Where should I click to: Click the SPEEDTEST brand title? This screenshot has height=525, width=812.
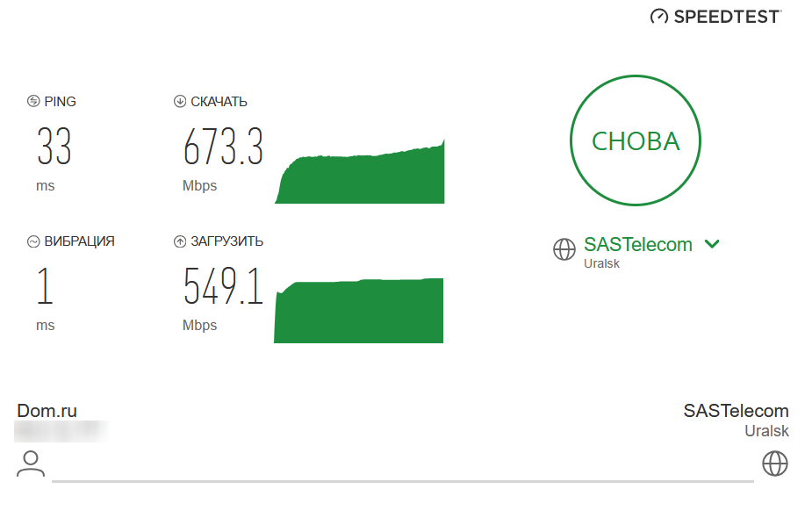tap(727, 17)
